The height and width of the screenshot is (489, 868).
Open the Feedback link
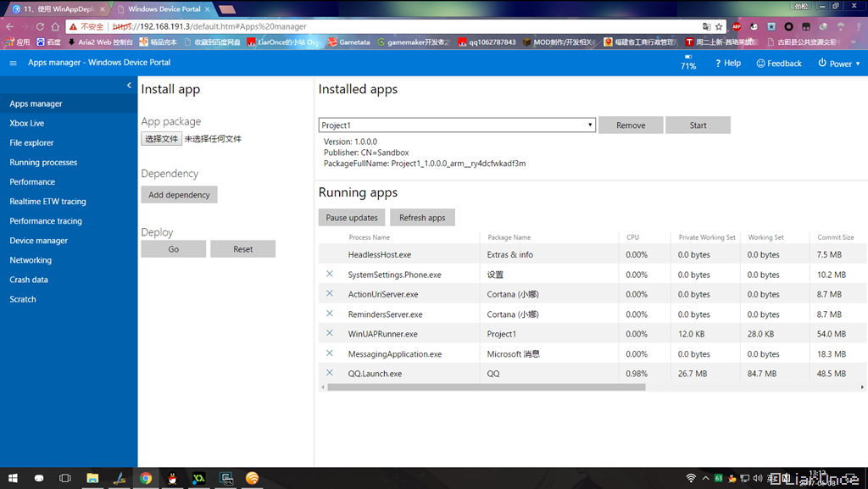779,63
